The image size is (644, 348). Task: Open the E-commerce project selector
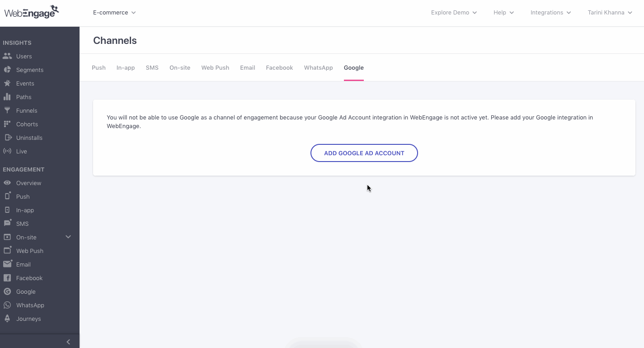point(114,12)
